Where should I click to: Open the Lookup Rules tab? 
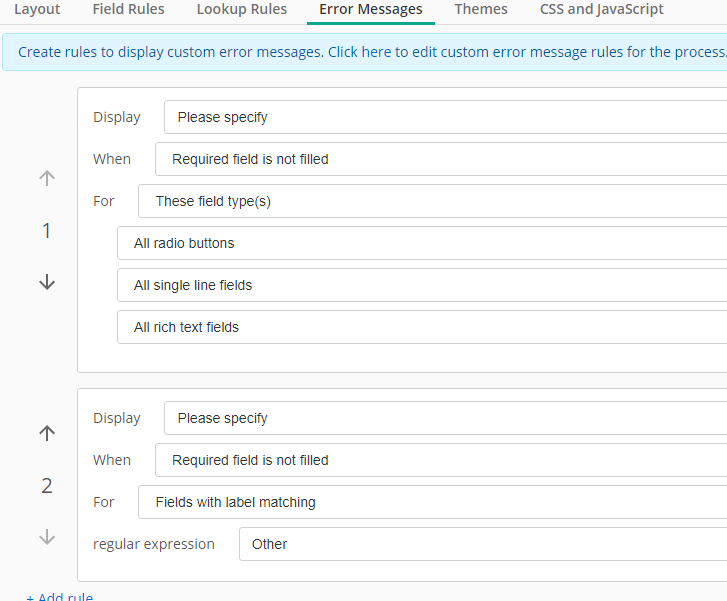click(x=242, y=9)
